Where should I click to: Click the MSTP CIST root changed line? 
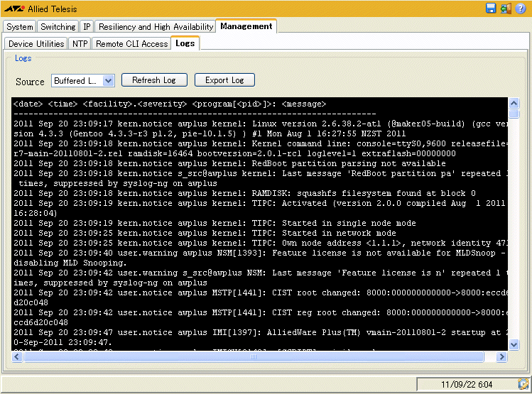click(260, 297)
